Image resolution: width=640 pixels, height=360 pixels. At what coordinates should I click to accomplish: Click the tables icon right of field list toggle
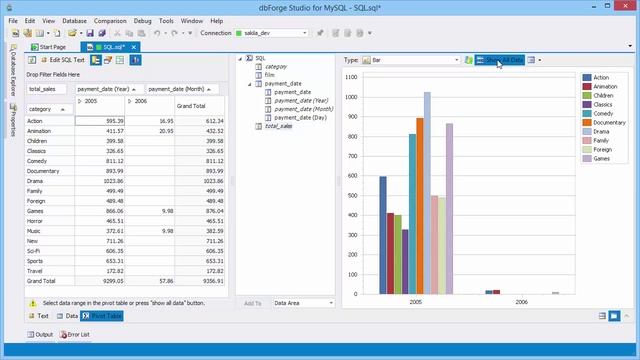point(108,60)
